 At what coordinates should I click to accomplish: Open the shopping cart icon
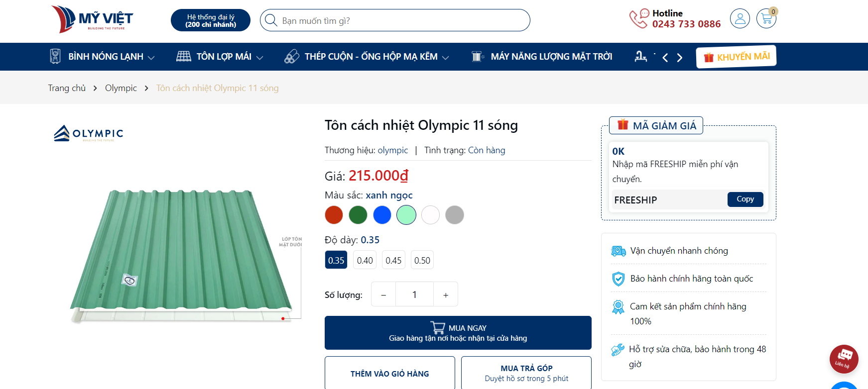tap(766, 19)
